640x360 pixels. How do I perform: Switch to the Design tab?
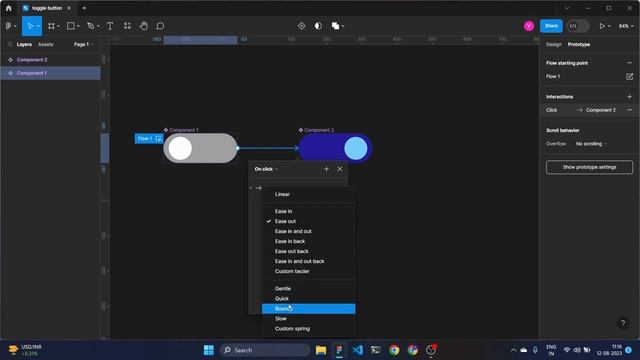click(553, 44)
